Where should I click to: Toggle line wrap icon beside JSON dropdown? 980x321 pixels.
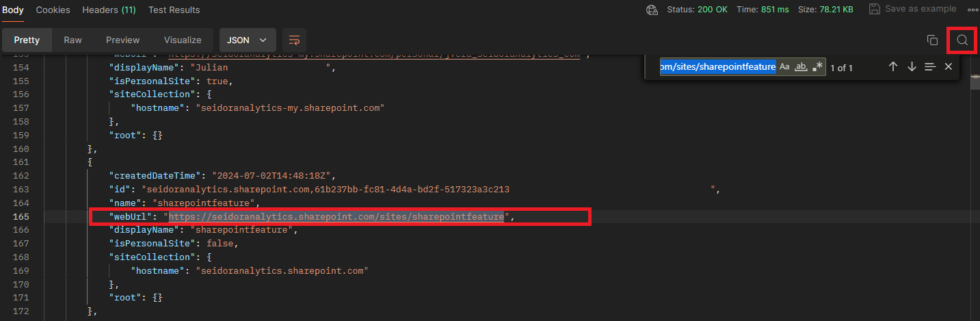pyautogui.click(x=294, y=40)
